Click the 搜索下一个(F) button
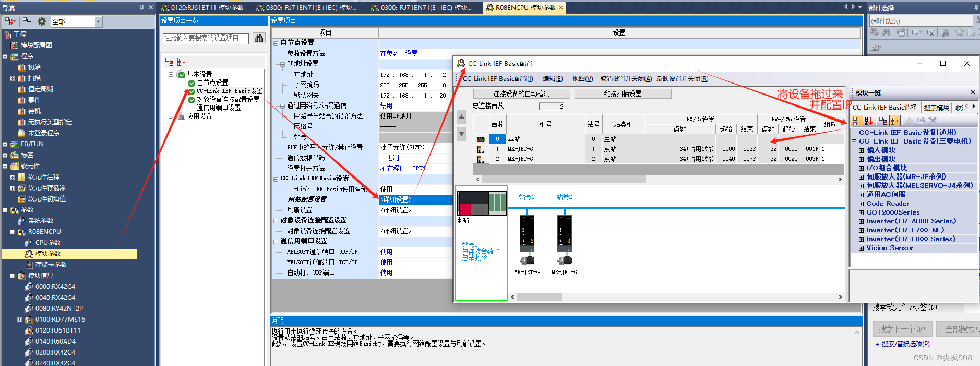Image resolution: width=980 pixels, height=366 pixels. tap(902, 329)
